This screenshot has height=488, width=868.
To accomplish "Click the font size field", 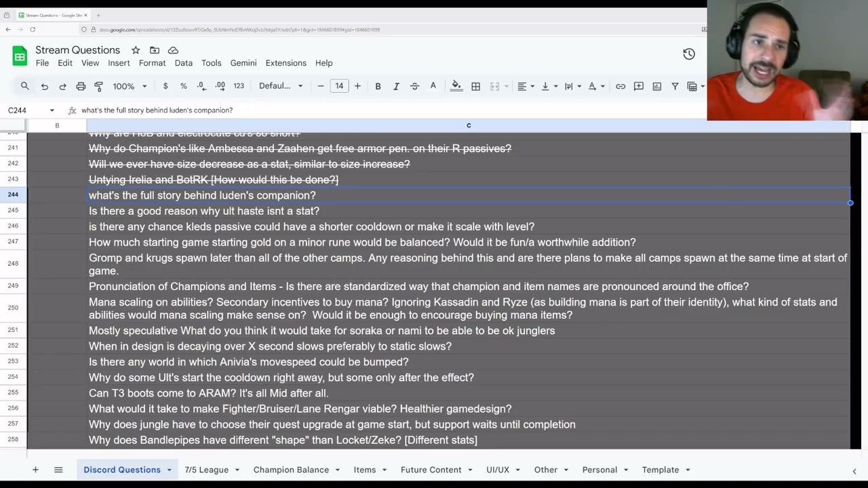I will coord(339,86).
